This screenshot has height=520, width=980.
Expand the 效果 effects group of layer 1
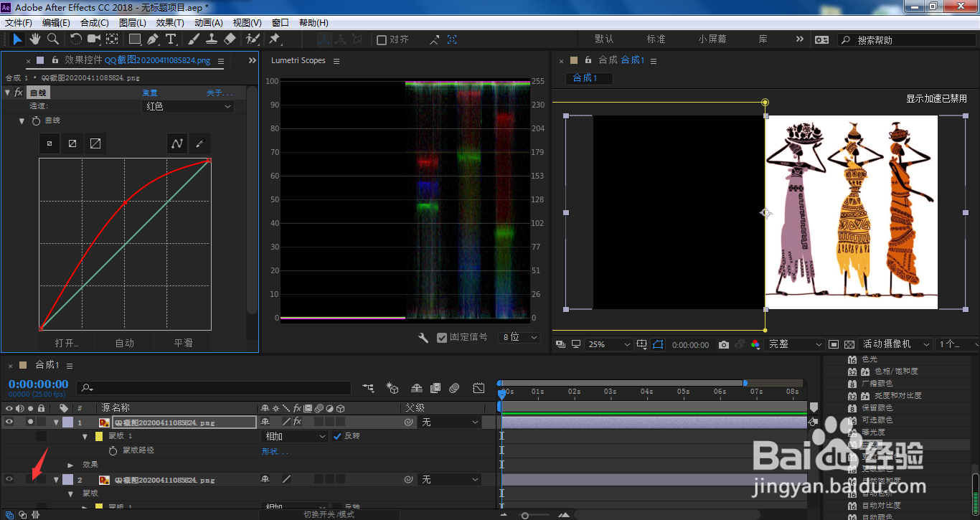click(70, 465)
